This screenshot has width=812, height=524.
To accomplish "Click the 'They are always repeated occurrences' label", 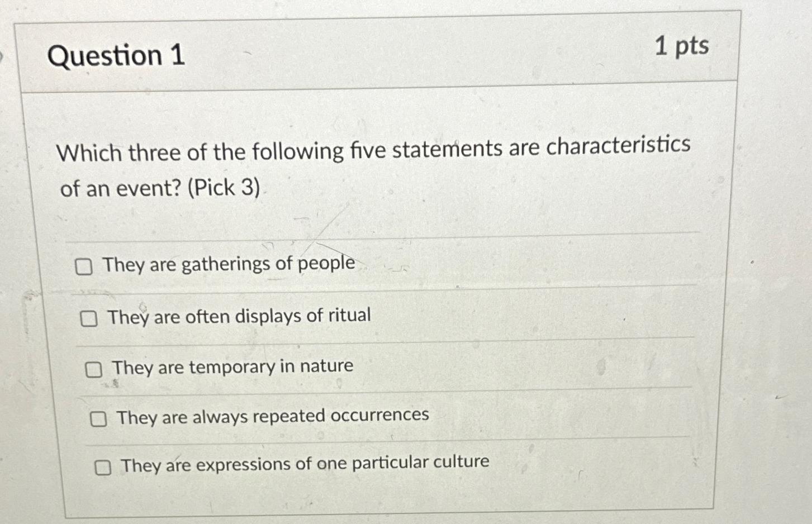I will [x=273, y=416].
